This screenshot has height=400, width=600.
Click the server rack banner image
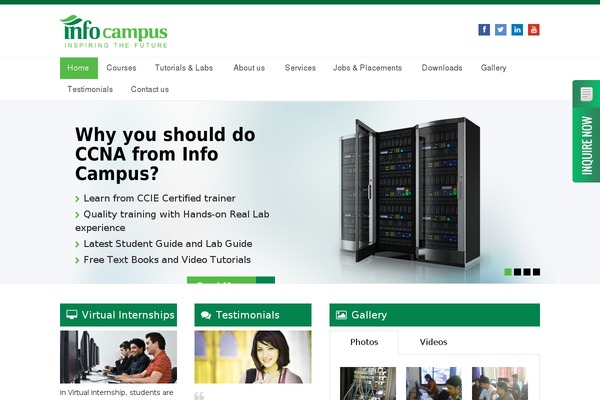coord(409,191)
